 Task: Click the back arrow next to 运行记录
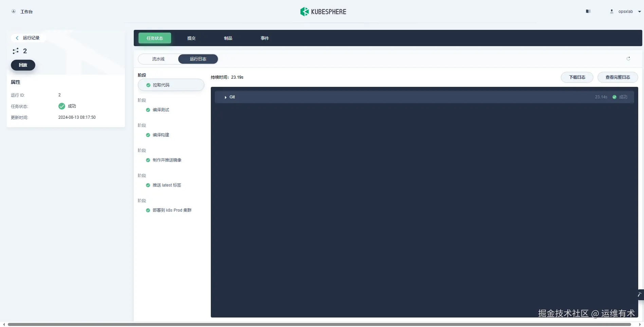coord(17,38)
